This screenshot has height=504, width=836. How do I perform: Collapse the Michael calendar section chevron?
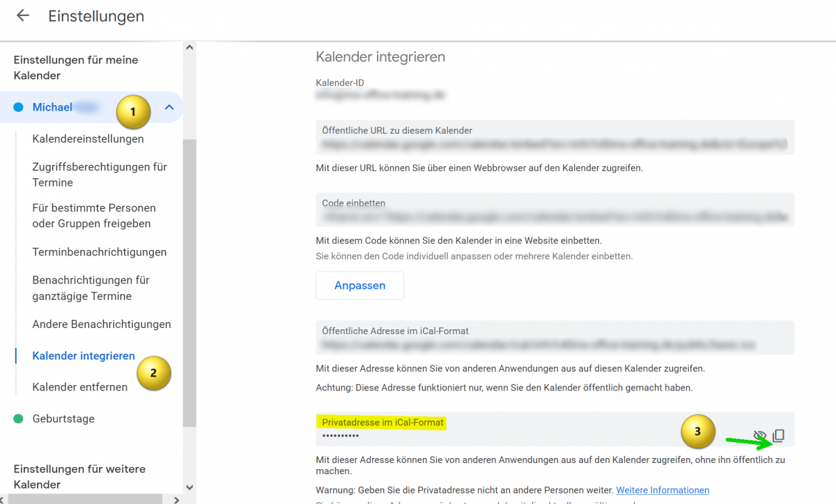[x=169, y=107]
